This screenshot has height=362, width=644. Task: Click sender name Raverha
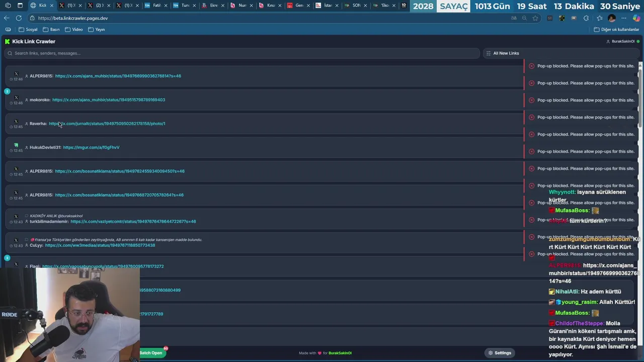click(38, 124)
